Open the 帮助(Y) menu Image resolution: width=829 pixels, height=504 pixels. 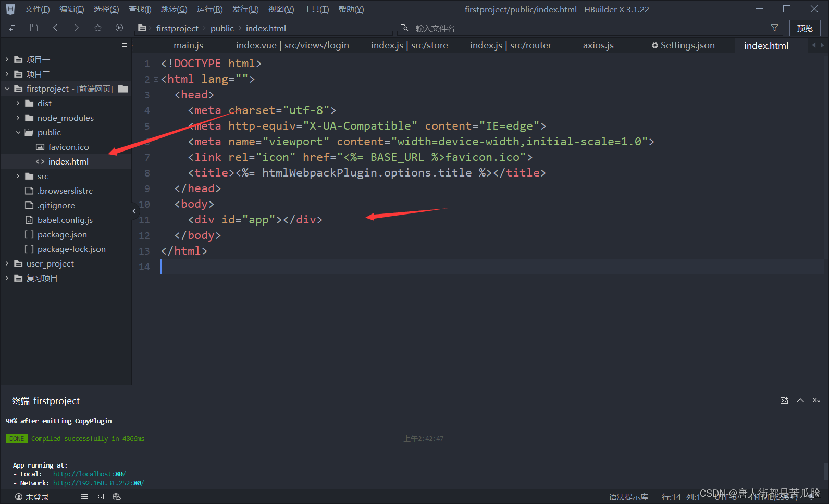tap(351, 9)
